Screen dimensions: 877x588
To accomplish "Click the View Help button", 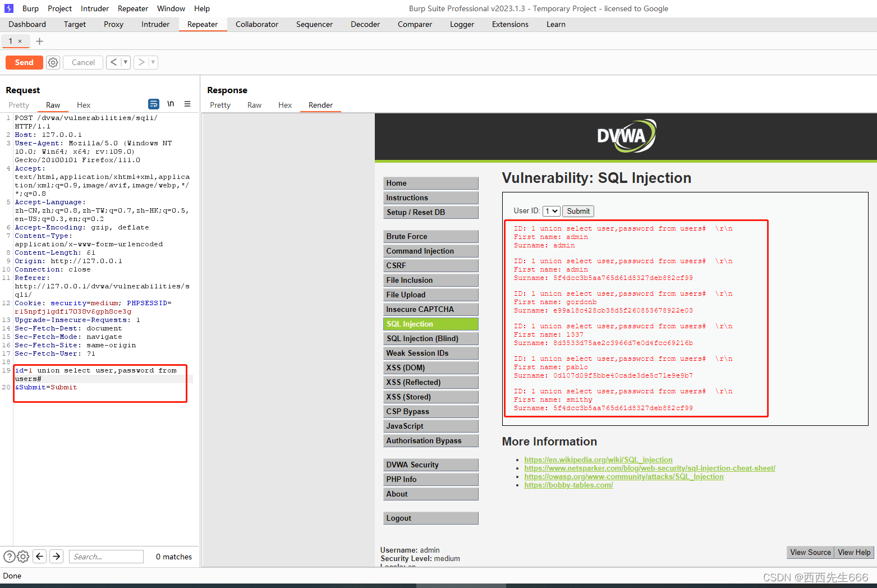I will pyautogui.click(x=854, y=552).
